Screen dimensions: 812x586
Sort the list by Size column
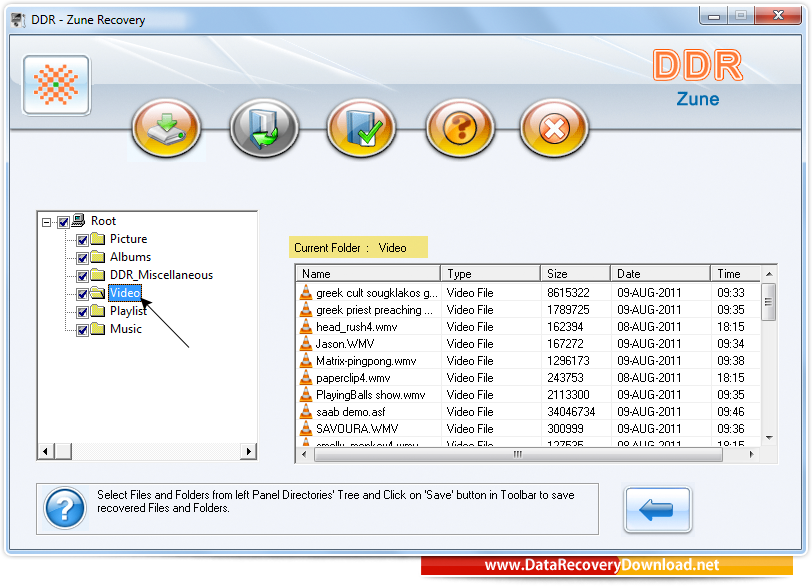[575, 273]
